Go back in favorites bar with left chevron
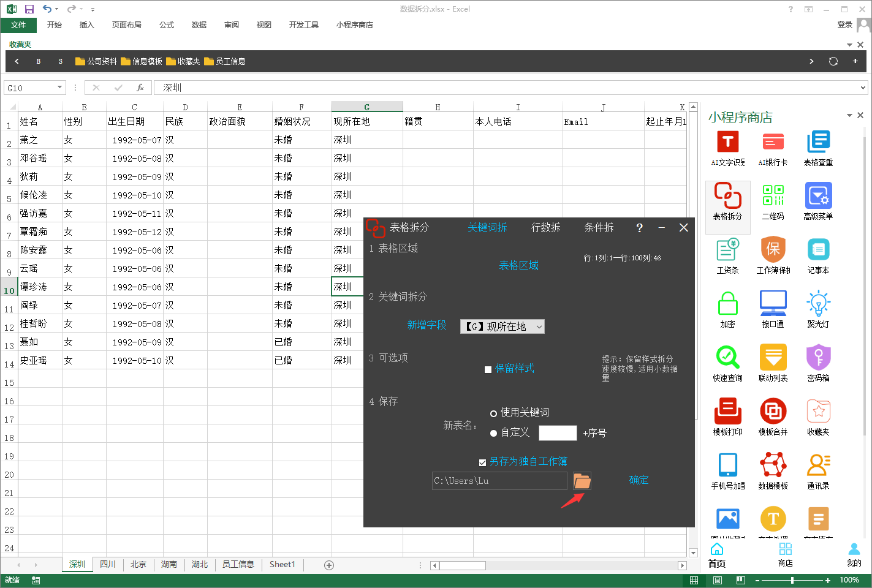This screenshot has height=588, width=872. pyautogui.click(x=17, y=61)
